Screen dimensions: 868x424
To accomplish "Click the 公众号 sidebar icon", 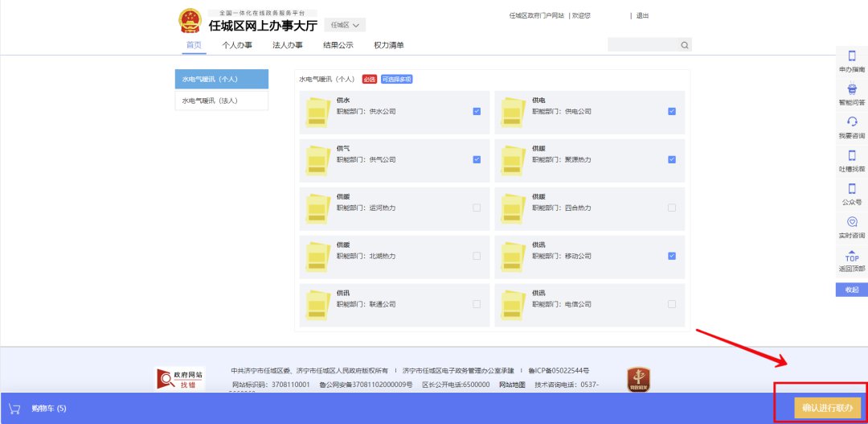I will click(x=852, y=188).
